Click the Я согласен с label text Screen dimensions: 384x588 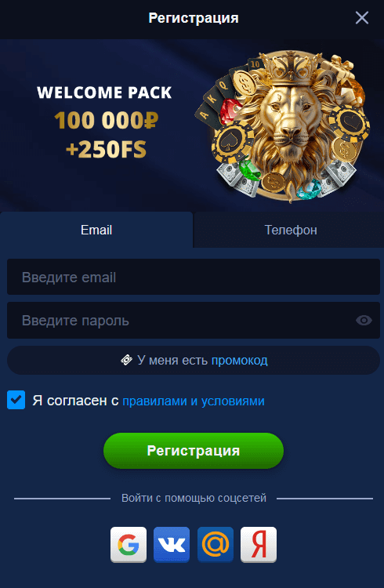click(x=75, y=401)
